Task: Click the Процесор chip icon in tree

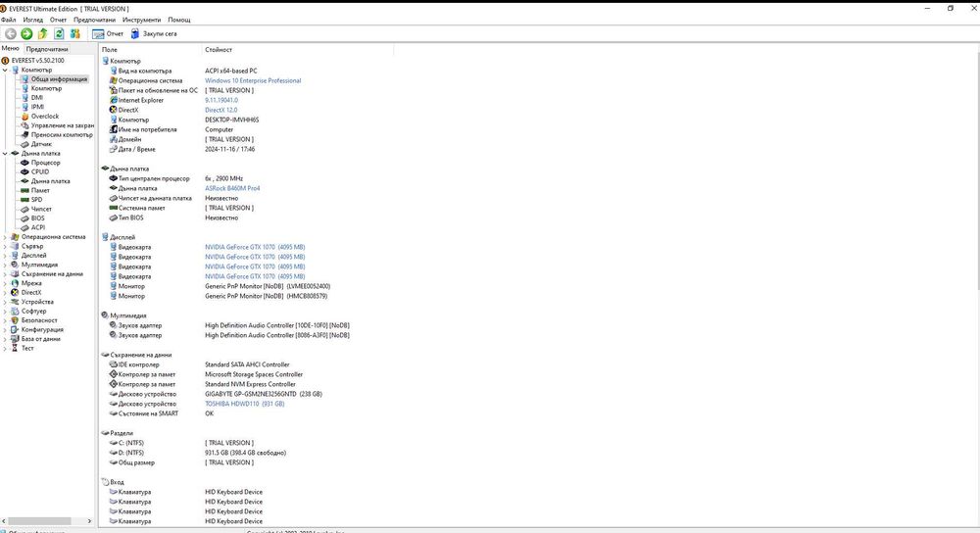Action: 25,163
